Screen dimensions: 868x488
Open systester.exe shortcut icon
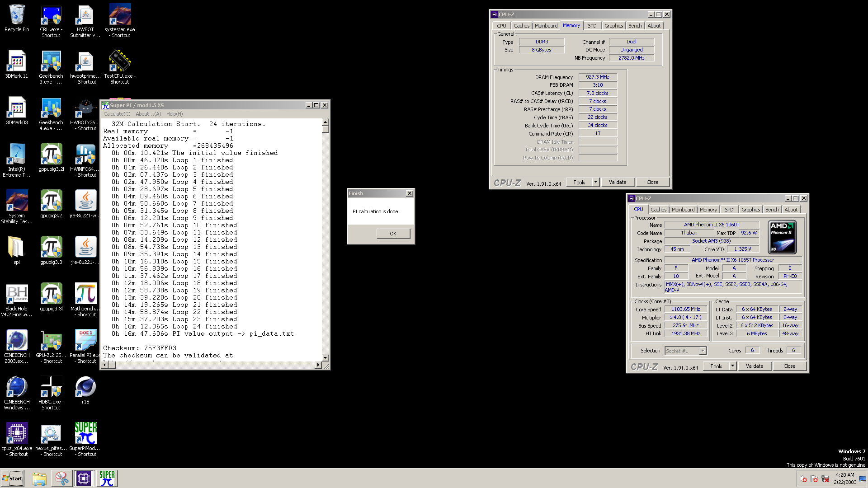tap(120, 21)
